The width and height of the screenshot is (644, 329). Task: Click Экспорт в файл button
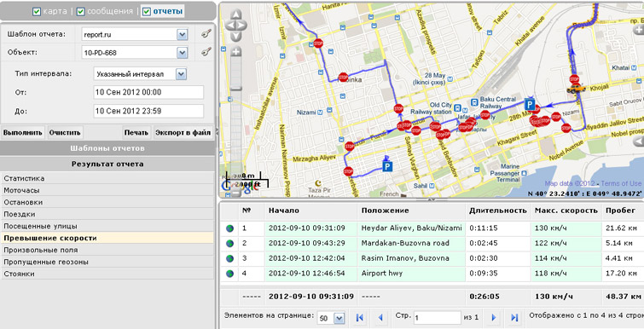point(183,132)
